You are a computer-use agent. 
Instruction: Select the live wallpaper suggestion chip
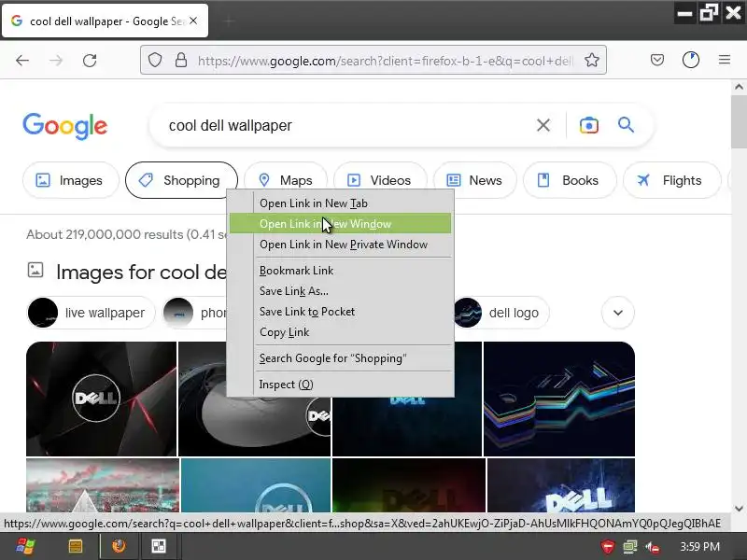pos(91,313)
